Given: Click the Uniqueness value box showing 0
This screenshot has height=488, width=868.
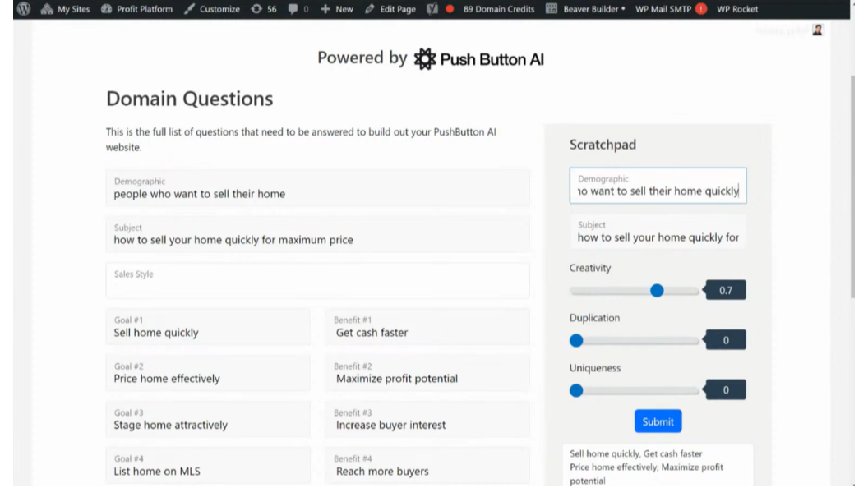Looking at the screenshot, I should [725, 389].
